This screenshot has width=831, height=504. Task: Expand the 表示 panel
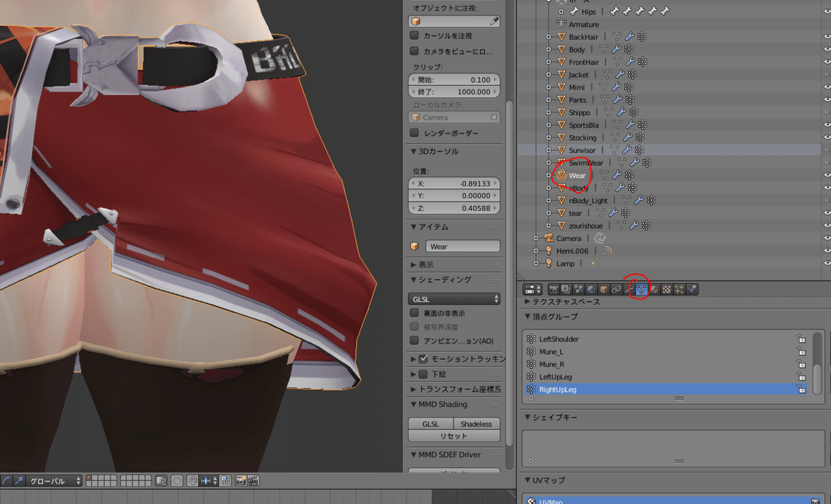coord(413,264)
